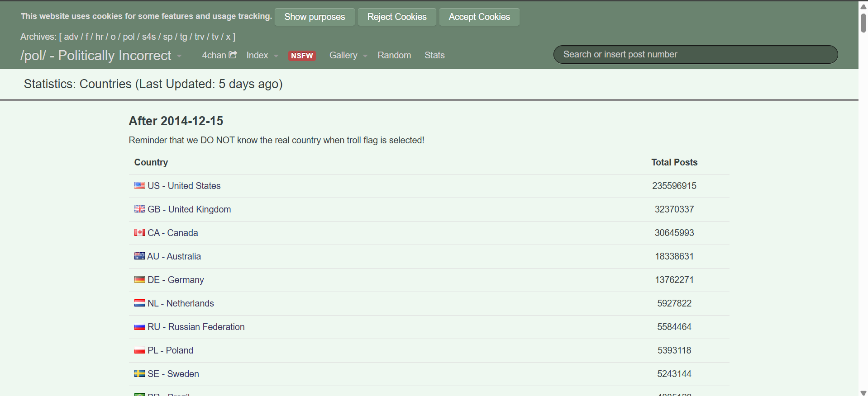Open the o archive link
This screenshot has height=396, width=868.
pyautogui.click(x=113, y=37)
